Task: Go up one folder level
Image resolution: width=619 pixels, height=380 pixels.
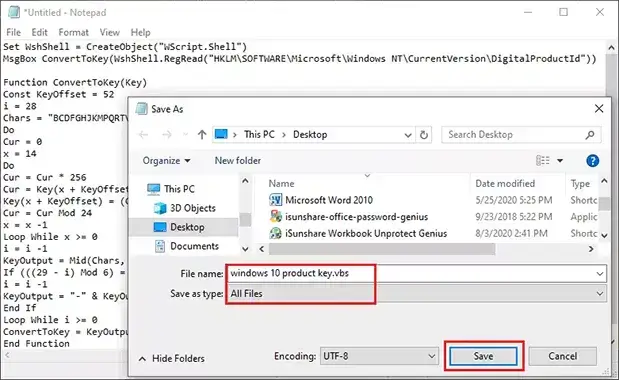Action: click(202, 135)
